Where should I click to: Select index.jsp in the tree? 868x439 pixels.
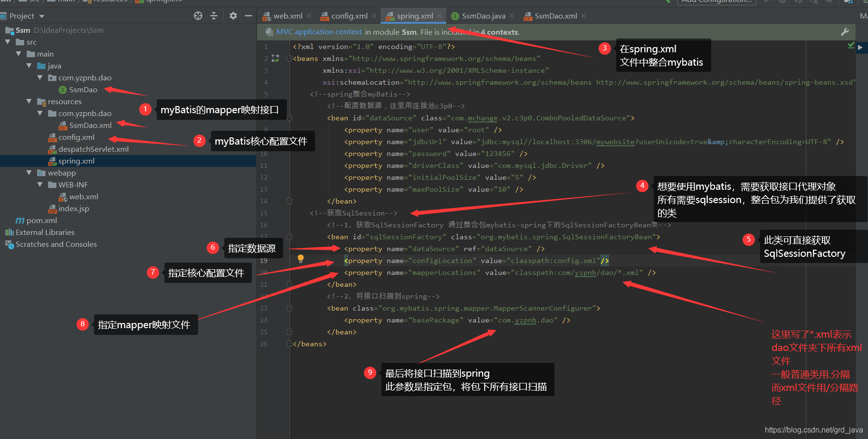(74, 208)
